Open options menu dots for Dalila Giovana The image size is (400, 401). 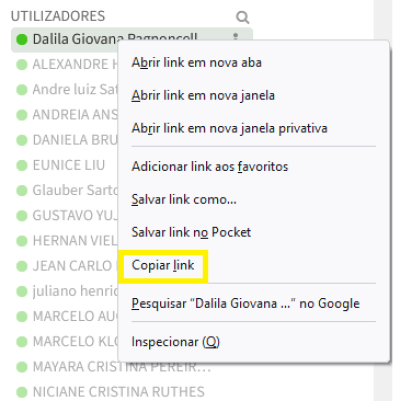tap(236, 36)
